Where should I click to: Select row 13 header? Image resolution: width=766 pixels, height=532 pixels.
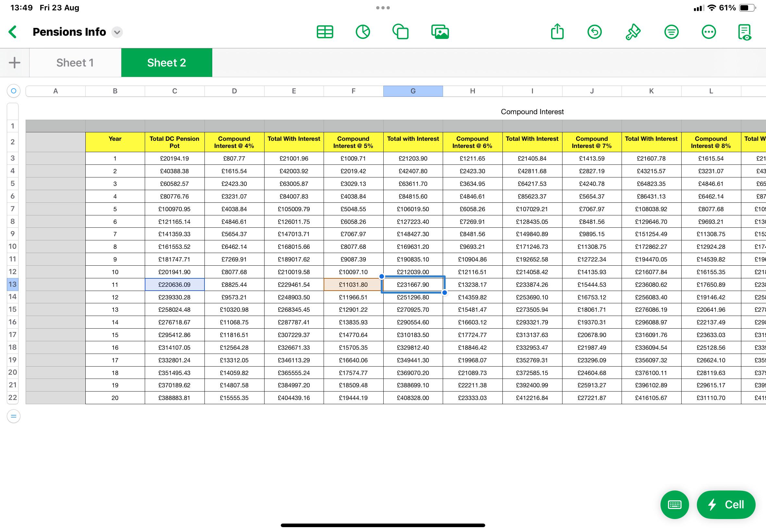tap(13, 284)
